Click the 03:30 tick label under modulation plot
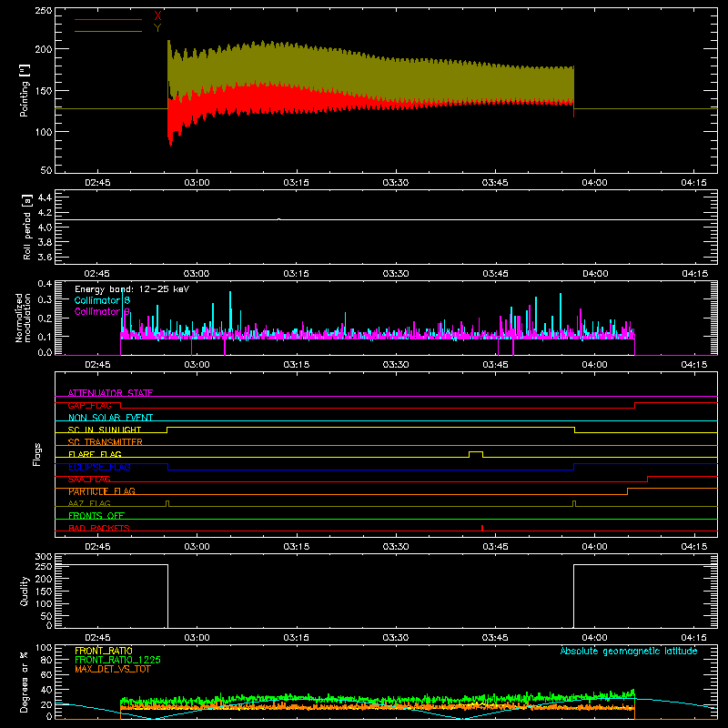Screen dimensions: 728x728 [x=396, y=365]
